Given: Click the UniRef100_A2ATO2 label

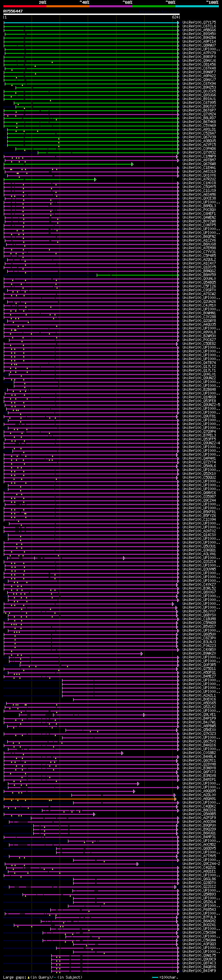Looking at the screenshot, I should pyautogui.click(x=199, y=531).
